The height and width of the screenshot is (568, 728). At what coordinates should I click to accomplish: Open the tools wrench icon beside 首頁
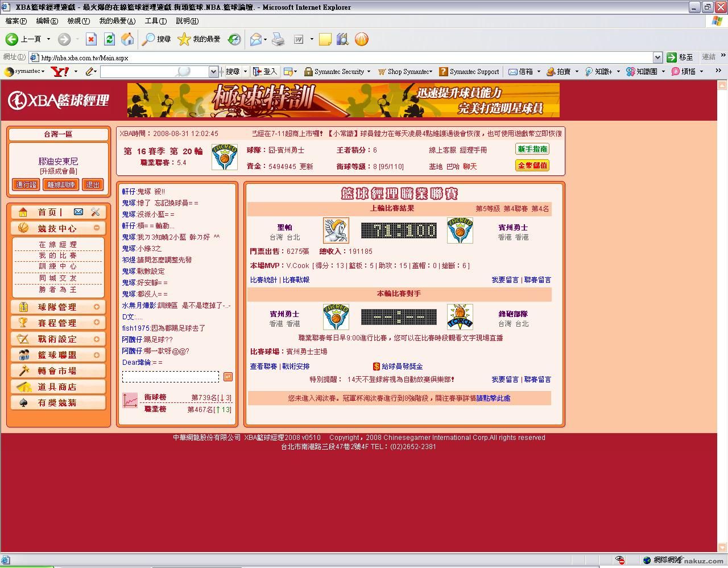pos(95,212)
